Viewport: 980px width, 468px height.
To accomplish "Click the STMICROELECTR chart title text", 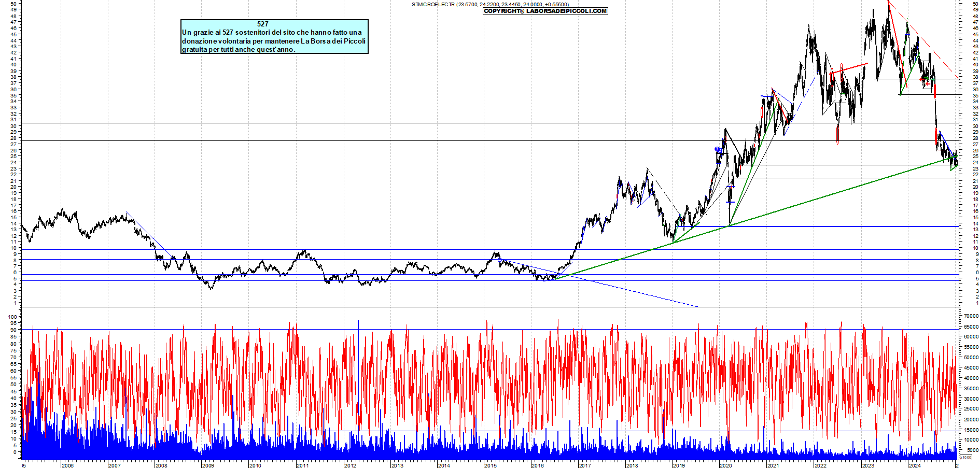I will [490, 5].
